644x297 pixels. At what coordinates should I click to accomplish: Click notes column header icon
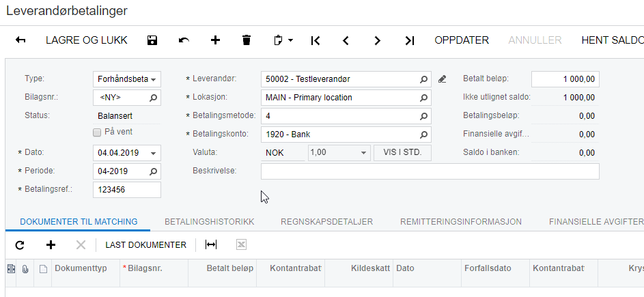pos(11,268)
